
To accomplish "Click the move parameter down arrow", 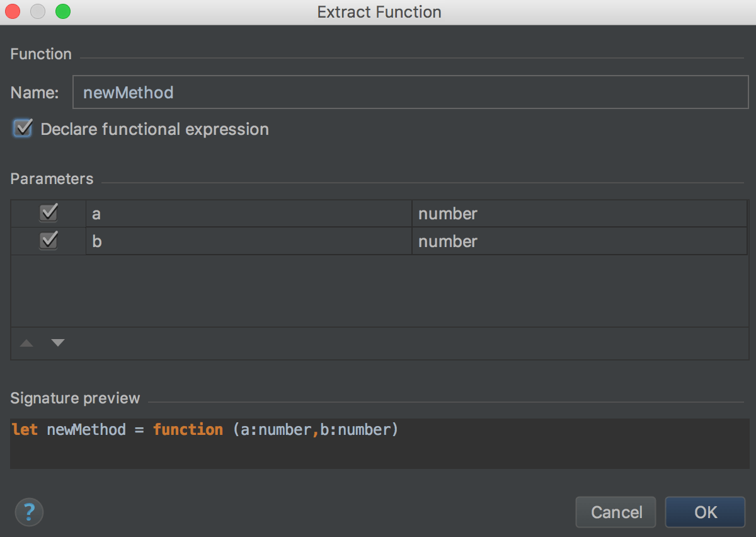I will click(57, 343).
